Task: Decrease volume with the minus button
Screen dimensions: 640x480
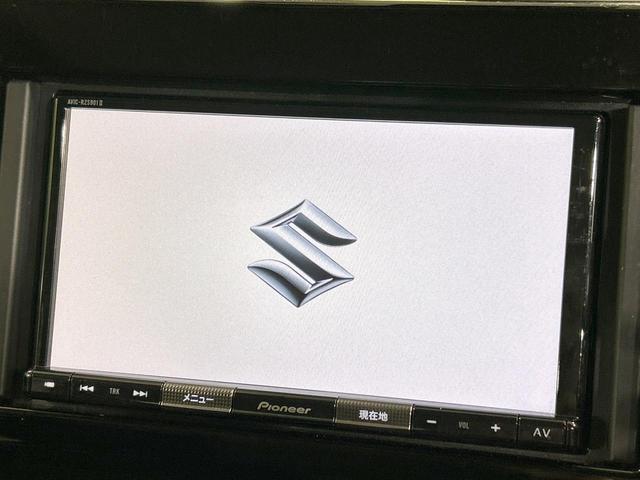Action: point(430,424)
